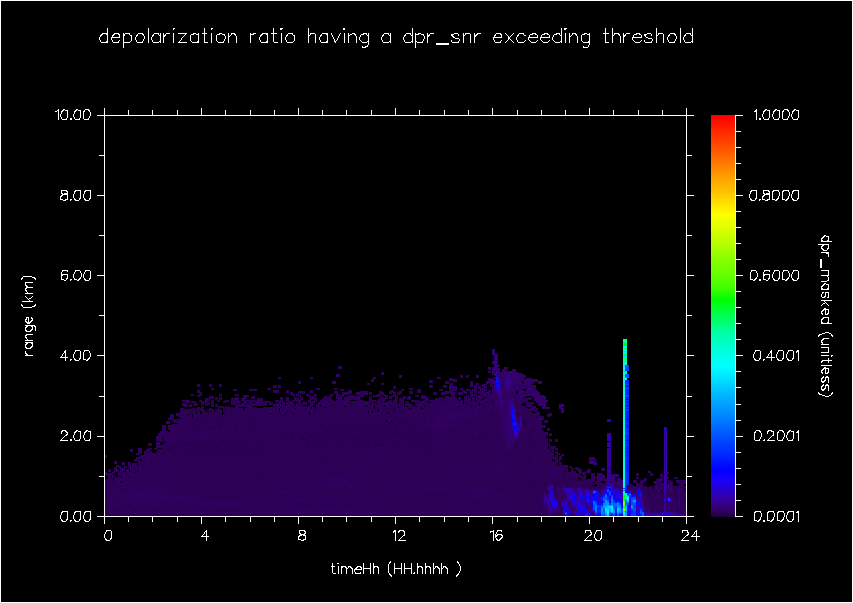The width and height of the screenshot is (853, 603).
Task: Click the 4.00 y-axis tick label
Action: point(75,356)
